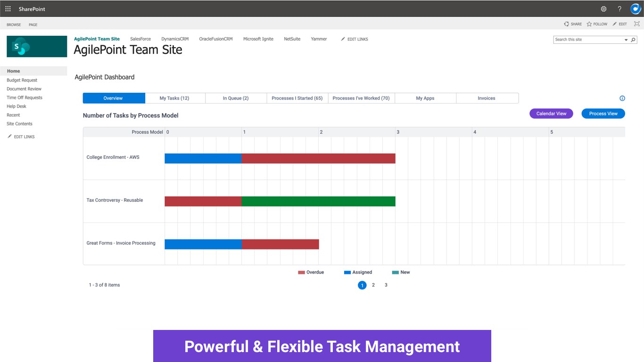The width and height of the screenshot is (644, 362).
Task: Switch to the Overview tab
Action: point(114,98)
